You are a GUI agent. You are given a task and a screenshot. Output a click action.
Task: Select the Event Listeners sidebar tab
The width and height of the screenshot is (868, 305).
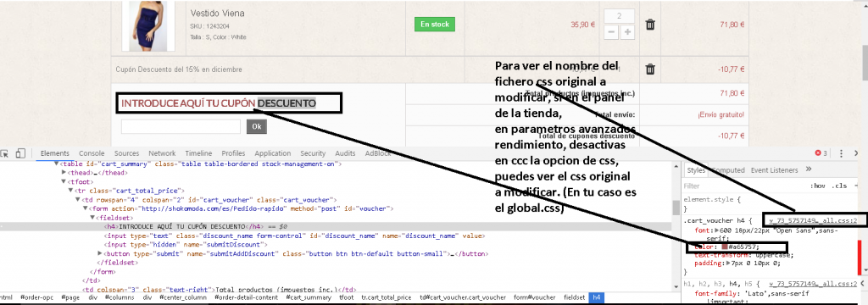(x=775, y=170)
